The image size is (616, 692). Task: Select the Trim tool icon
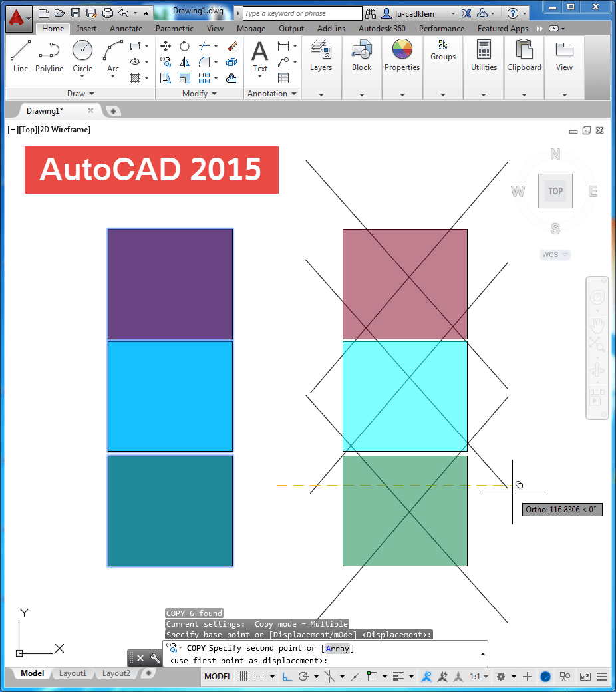tap(204, 46)
